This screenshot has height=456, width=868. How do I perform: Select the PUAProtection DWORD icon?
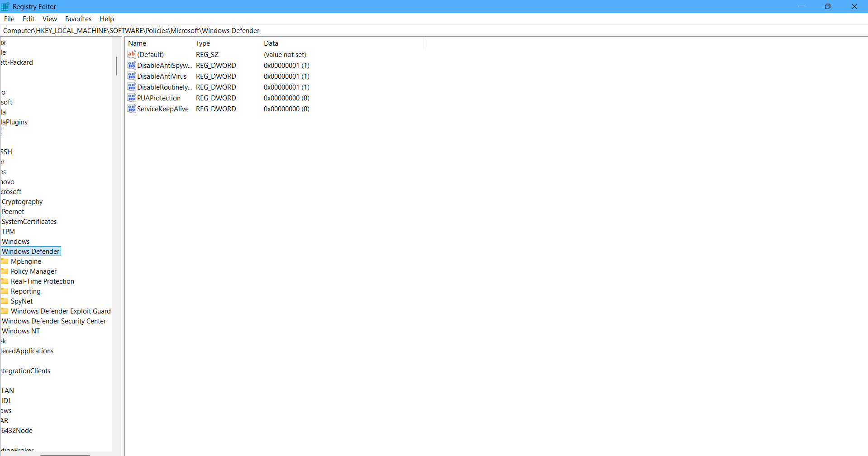(132, 98)
